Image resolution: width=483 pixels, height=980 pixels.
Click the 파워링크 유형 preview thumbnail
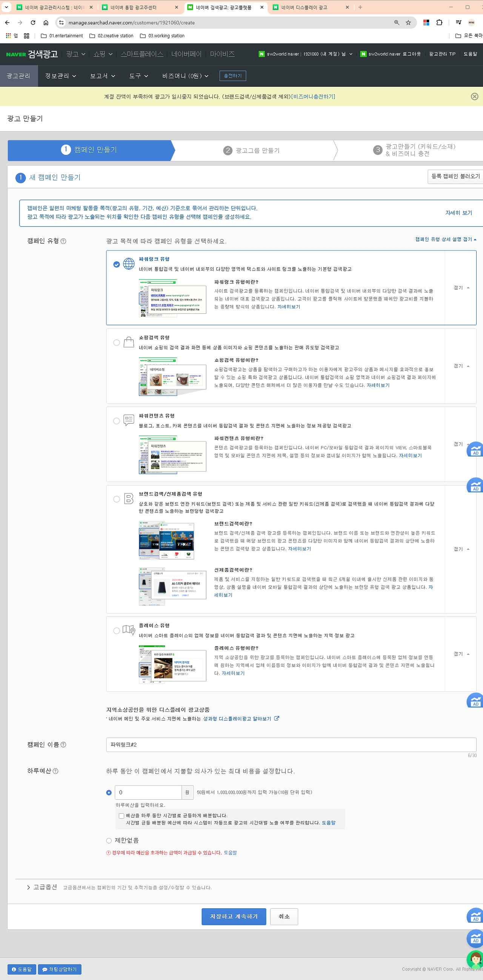172,299
